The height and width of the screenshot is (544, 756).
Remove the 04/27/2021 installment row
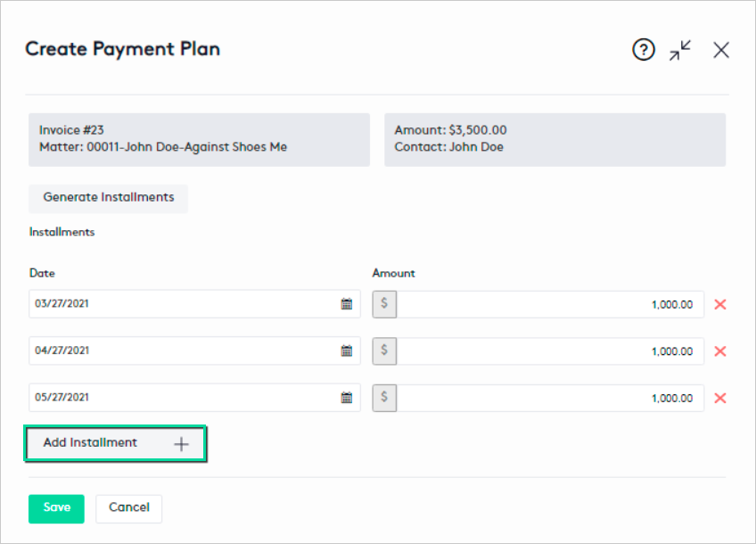pyautogui.click(x=720, y=351)
